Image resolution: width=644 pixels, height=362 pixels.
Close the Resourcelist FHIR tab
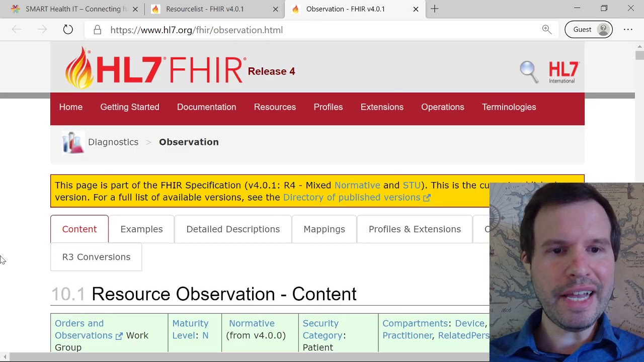click(276, 9)
